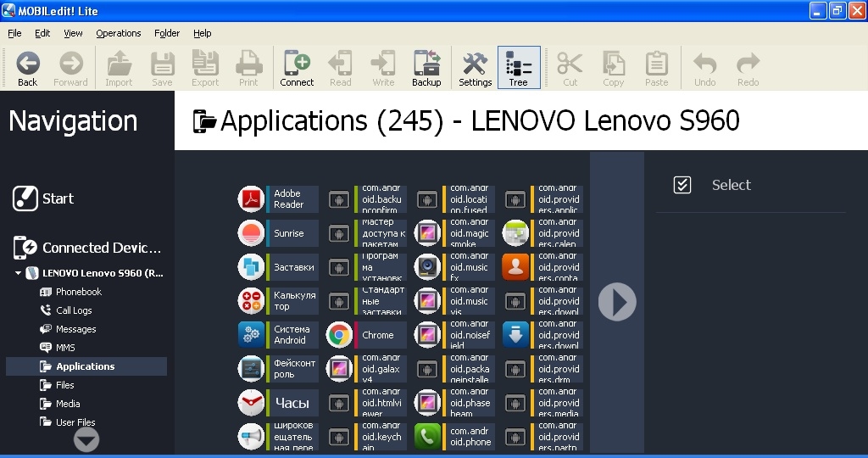Click the next page arrow of applications
Viewport: 868px width, 458px height.
[x=617, y=302]
